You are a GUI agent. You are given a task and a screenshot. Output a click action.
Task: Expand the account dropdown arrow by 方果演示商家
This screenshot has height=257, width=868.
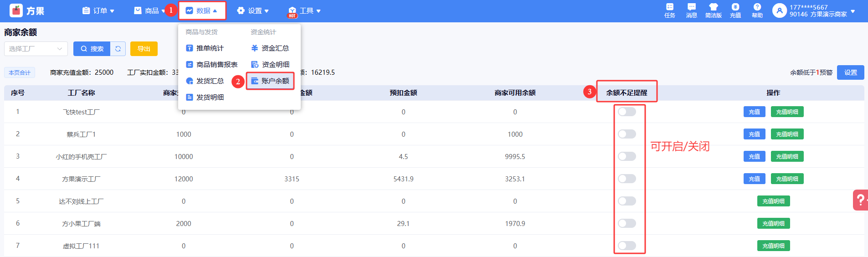point(853,11)
